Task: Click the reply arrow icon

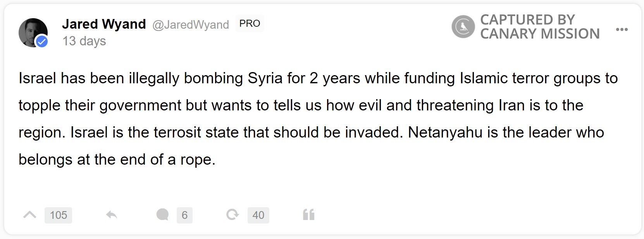Action: coord(112,215)
